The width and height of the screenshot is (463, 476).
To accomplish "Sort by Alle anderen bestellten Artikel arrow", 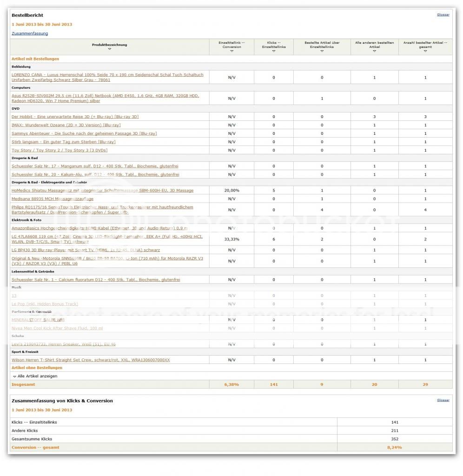I will [x=374, y=51].
